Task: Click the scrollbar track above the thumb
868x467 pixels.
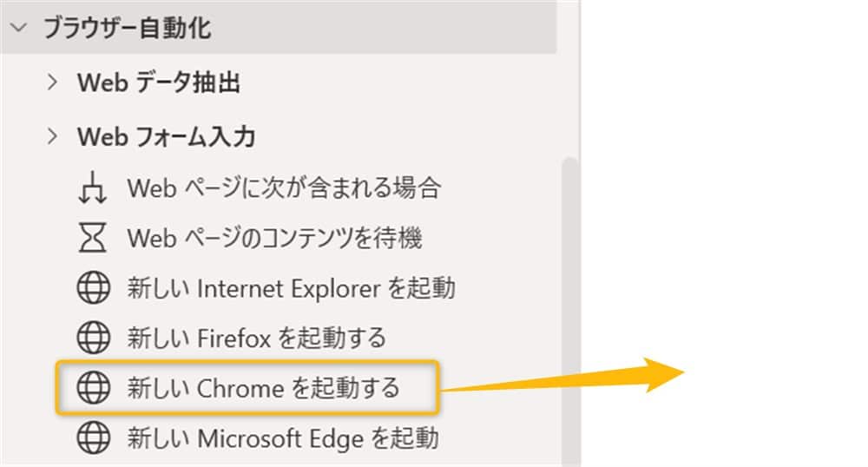Action: pos(569,104)
